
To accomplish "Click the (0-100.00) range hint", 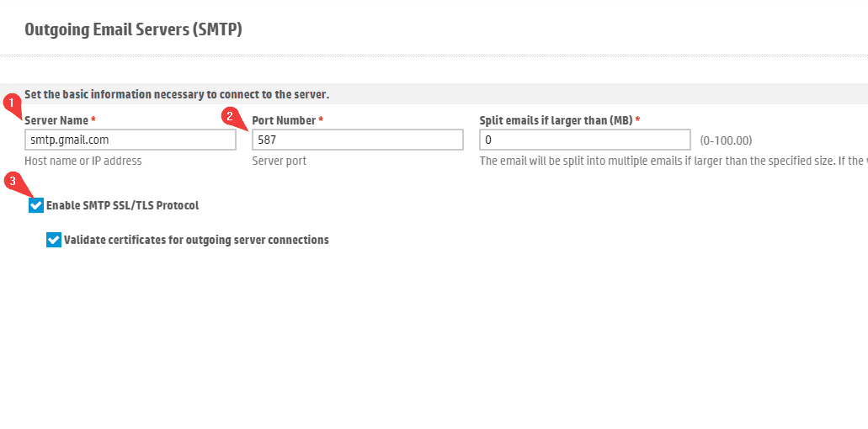I will (726, 140).
